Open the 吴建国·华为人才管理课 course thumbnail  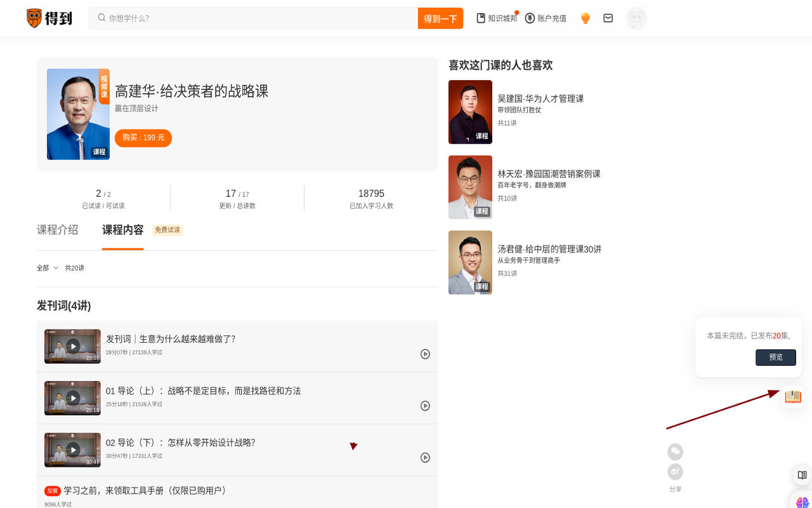click(x=470, y=112)
